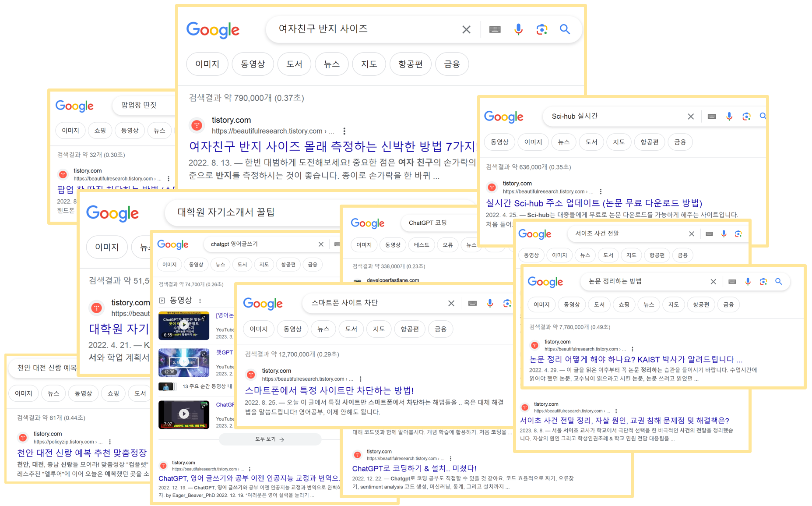Open the three-dot menu next to beautifulresearch 반지 result
812x506 pixels.
[344, 131]
